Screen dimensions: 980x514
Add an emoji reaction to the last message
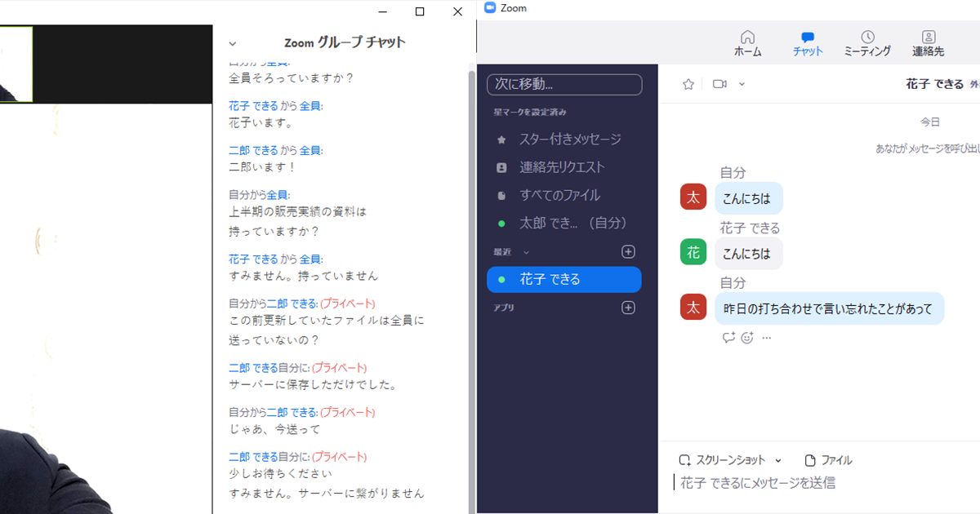(x=746, y=337)
